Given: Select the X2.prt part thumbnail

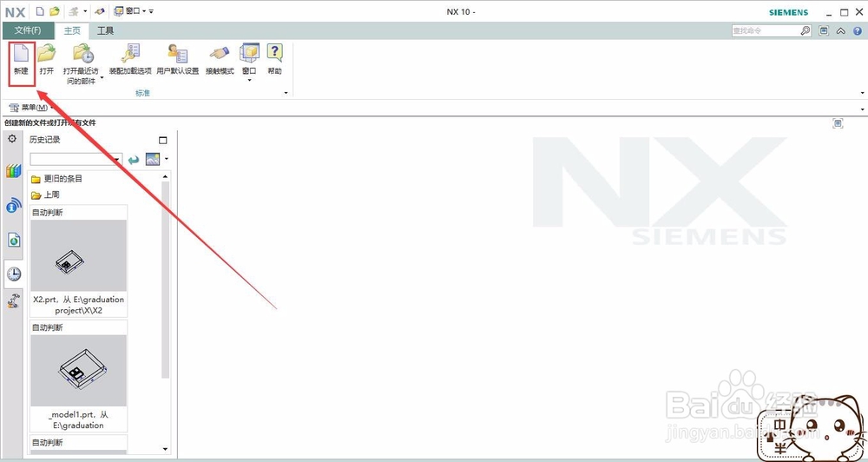Looking at the screenshot, I should [79, 255].
